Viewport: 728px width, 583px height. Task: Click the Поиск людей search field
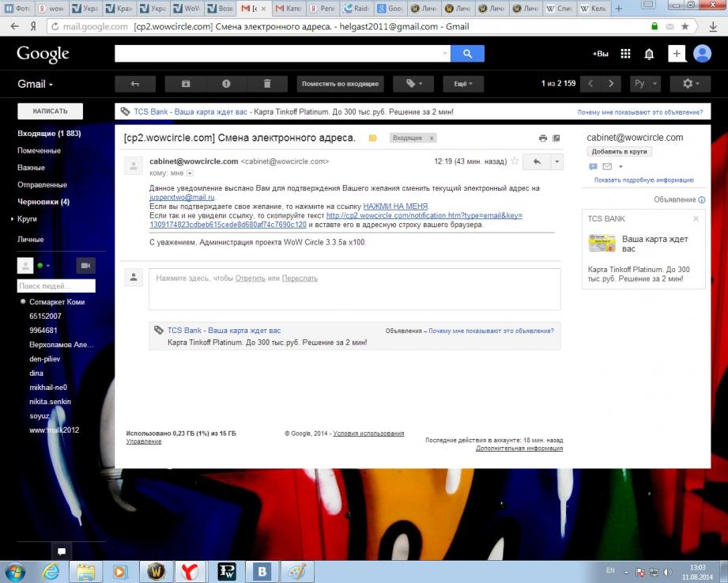[x=56, y=286]
